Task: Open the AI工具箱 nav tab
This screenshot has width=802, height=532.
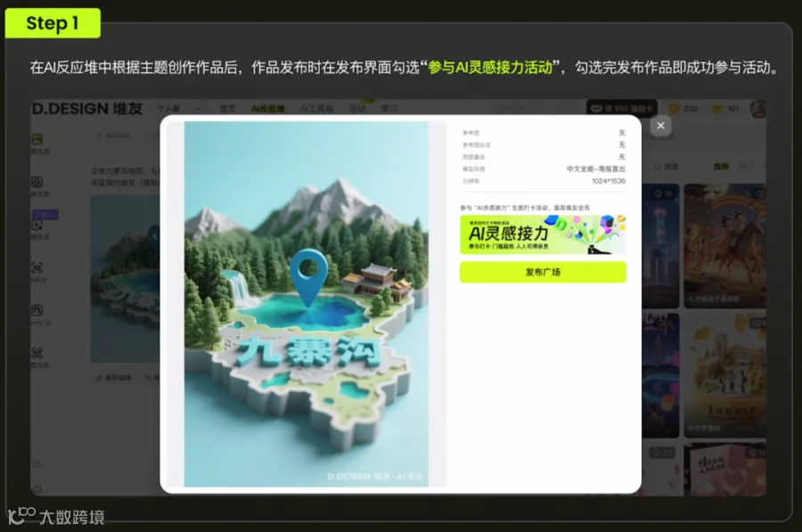Action: click(316, 109)
